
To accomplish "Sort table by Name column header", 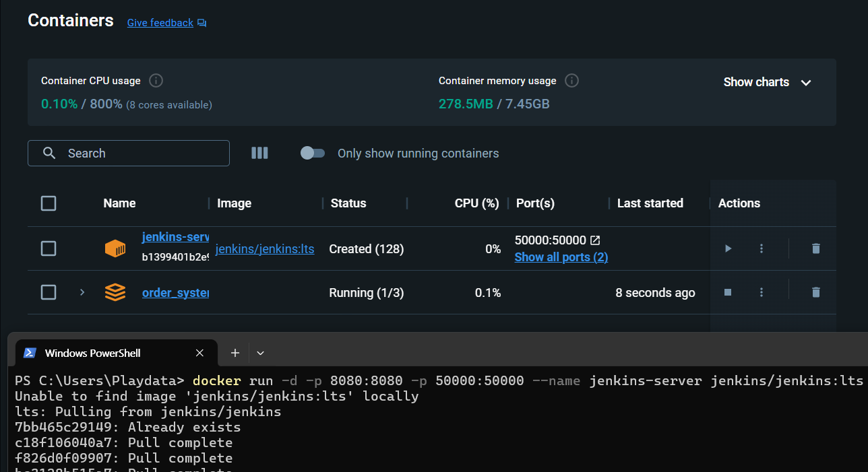I will [x=119, y=203].
